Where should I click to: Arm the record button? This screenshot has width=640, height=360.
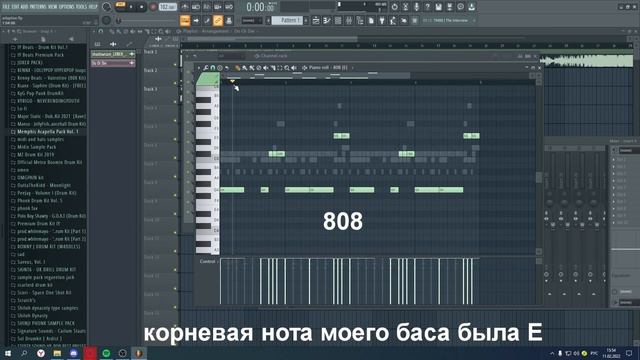pyautogui.click(x=153, y=7)
